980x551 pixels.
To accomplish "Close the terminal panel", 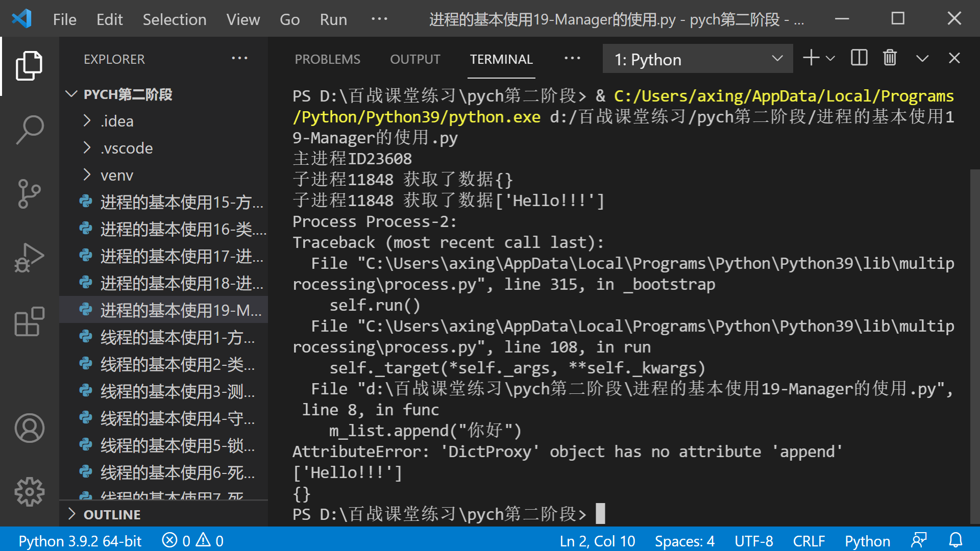I will tap(954, 58).
